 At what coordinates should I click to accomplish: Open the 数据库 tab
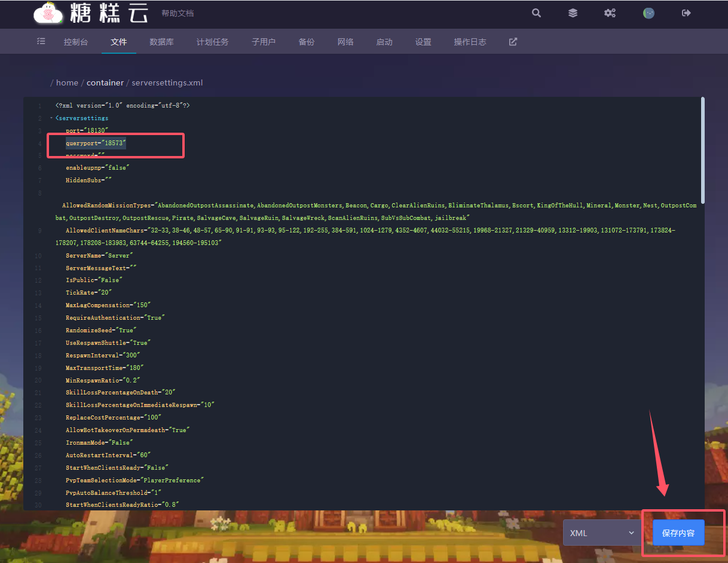[x=161, y=42]
